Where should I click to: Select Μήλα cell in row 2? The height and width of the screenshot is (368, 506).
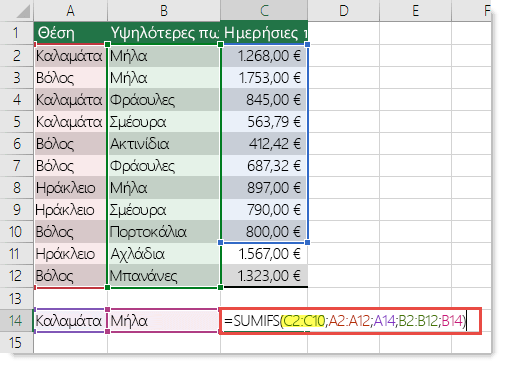(164, 56)
